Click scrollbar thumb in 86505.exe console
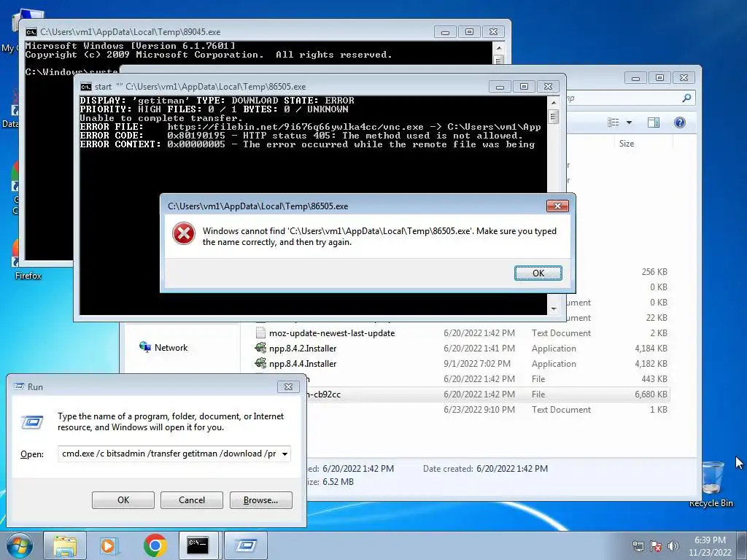Viewport: 747px width, 560px height. (553, 116)
